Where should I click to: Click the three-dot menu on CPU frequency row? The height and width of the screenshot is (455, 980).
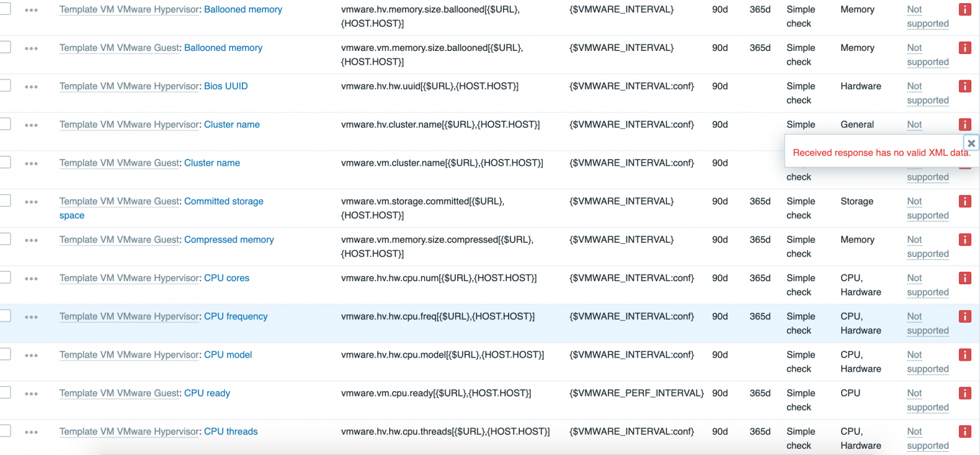pos(32,317)
